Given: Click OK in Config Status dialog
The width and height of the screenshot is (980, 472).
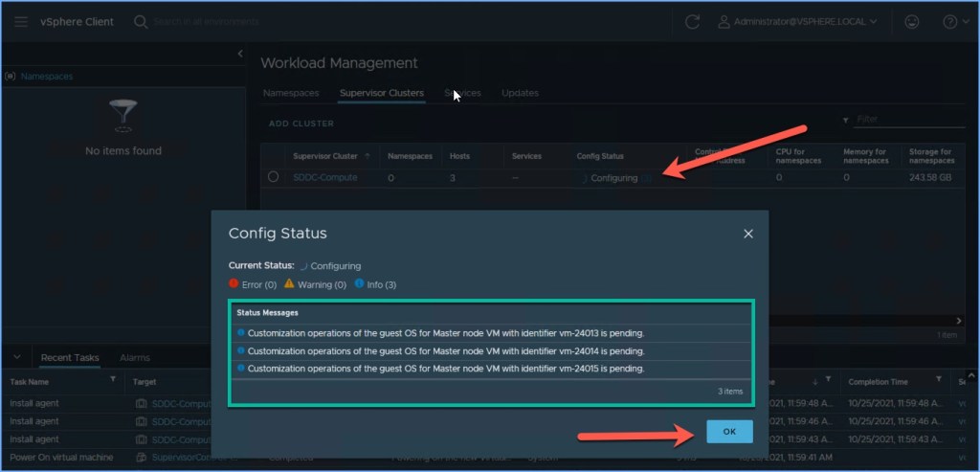Looking at the screenshot, I should pos(729,432).
